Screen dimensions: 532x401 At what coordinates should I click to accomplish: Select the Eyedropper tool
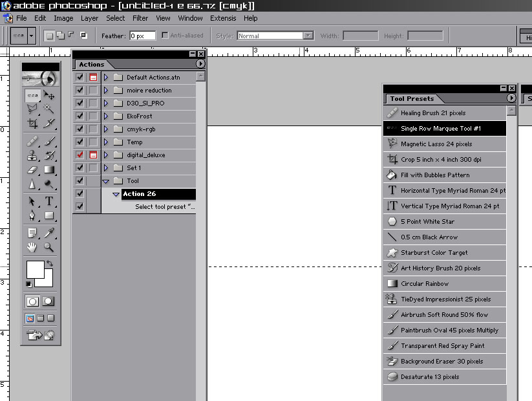tap(49, 233)
